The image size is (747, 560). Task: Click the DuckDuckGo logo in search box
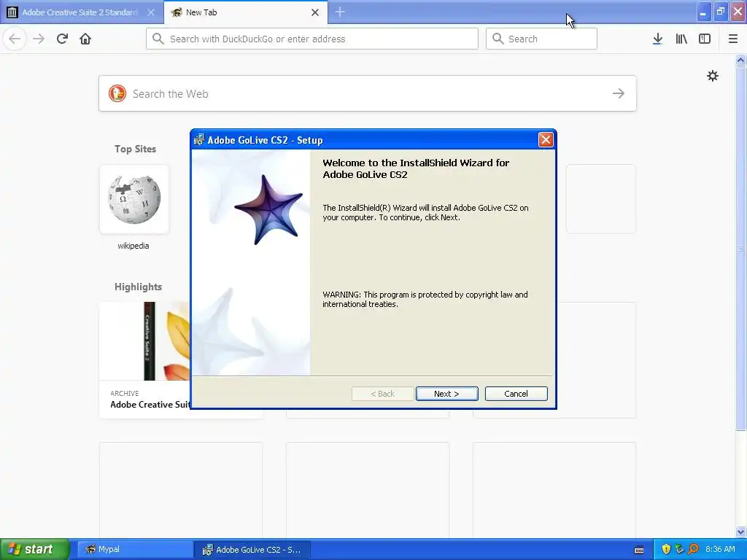[117, 93]
